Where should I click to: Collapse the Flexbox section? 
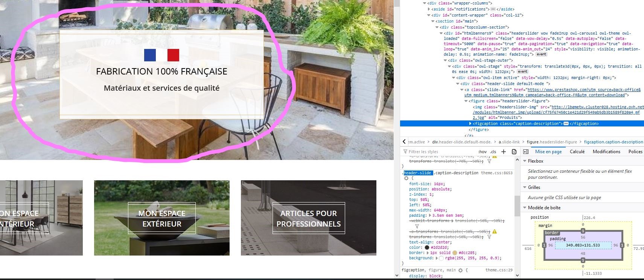coord(525,161)
